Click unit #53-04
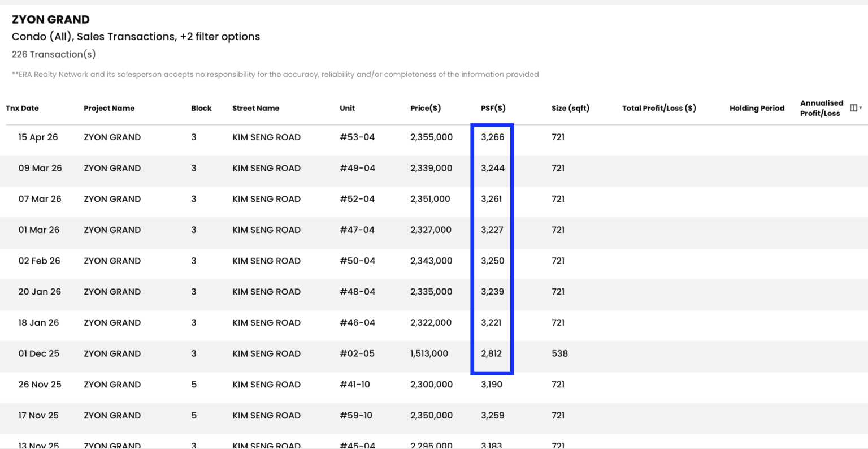 click(x=357, y=137)
